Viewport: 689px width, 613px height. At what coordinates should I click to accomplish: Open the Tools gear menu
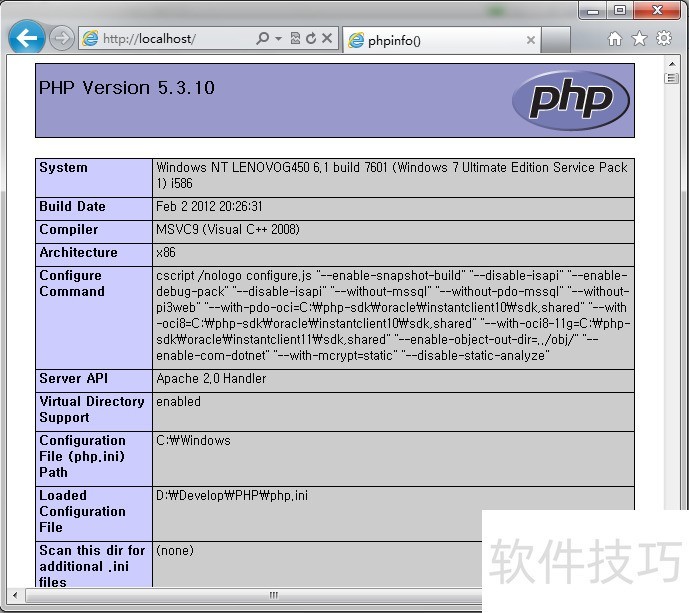point(663,39)
